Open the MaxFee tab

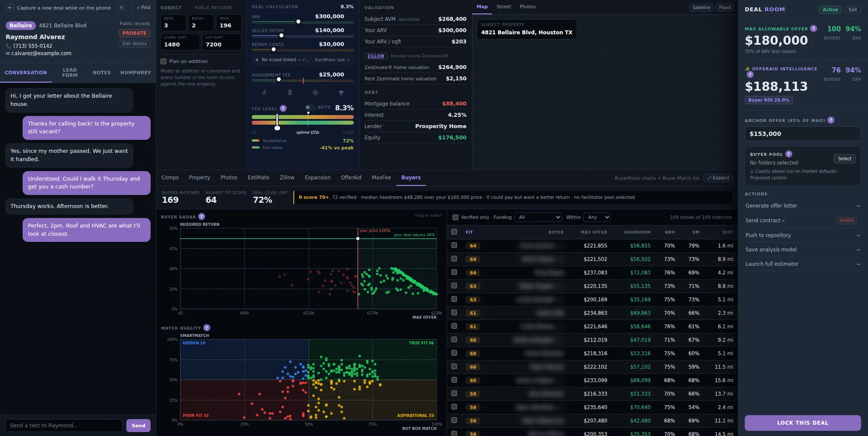381,178
